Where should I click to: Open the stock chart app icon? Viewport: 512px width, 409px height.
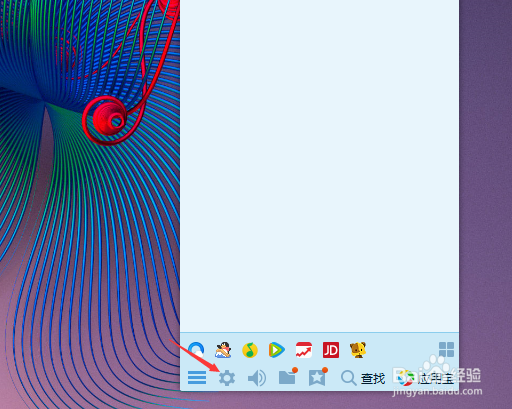pos(304,350)
